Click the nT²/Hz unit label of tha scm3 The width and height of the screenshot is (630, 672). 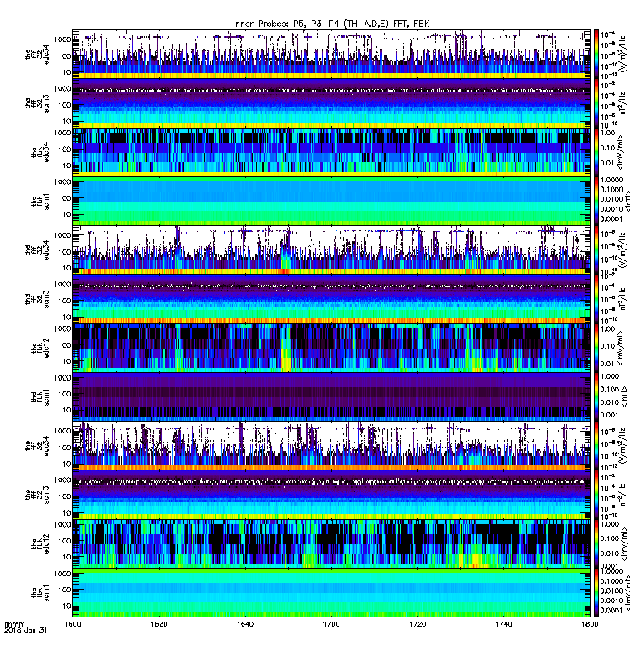coord(622,103)
